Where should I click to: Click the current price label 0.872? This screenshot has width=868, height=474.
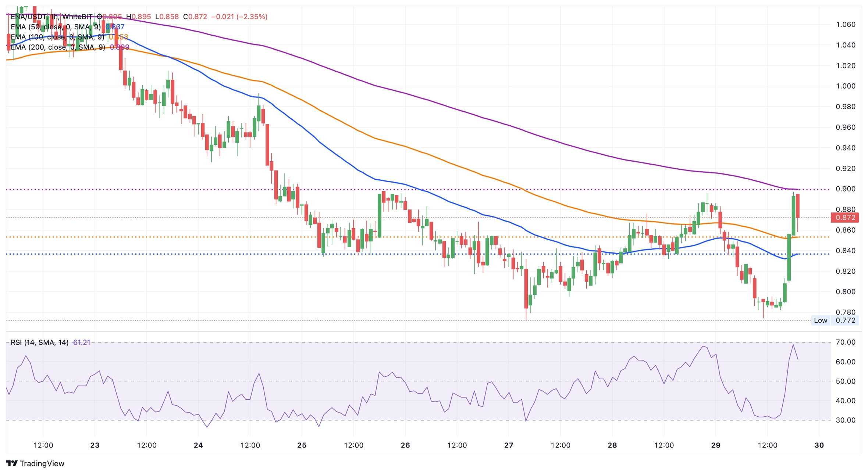coord(845,218)
